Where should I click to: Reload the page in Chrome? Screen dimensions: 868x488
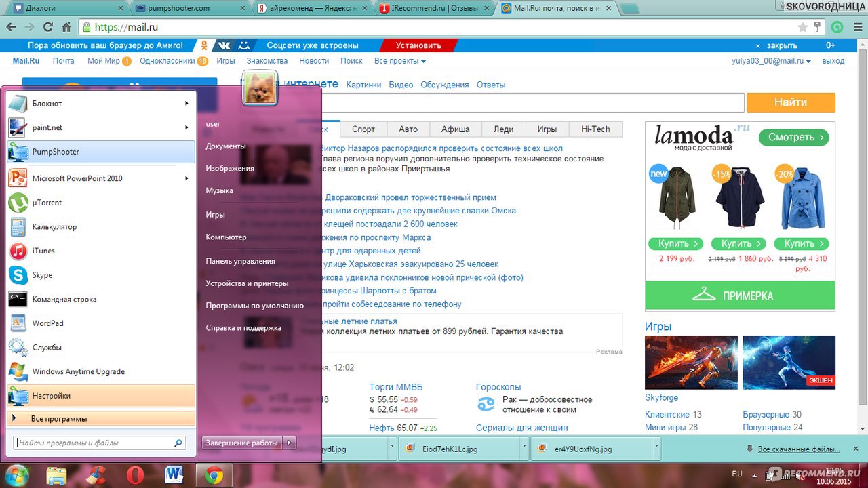[x=47, y=27]
